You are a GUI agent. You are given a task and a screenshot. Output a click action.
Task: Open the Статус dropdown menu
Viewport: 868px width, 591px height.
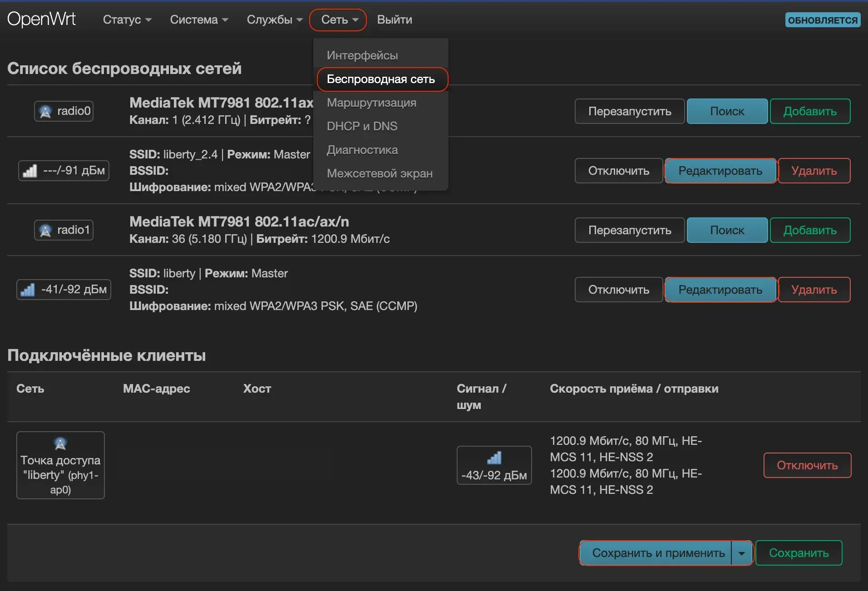tap(127, 20)
